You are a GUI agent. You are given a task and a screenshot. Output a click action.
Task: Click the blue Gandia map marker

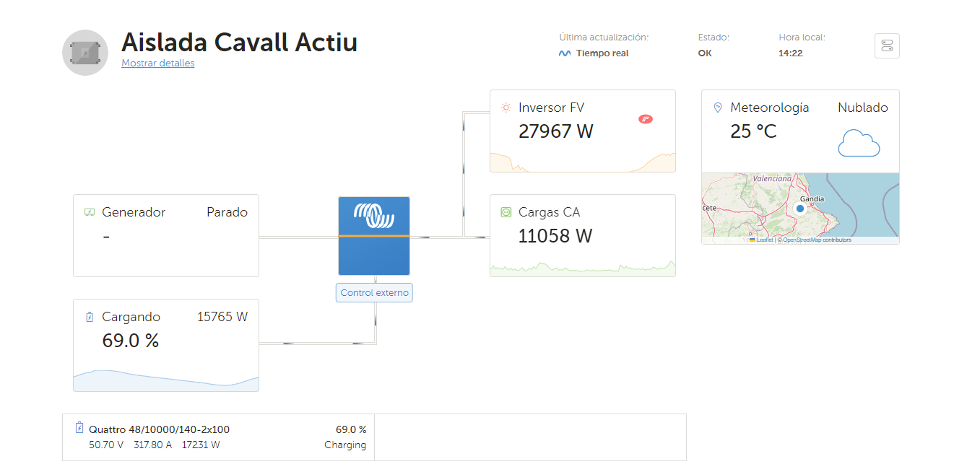click(x=799, y=209)
